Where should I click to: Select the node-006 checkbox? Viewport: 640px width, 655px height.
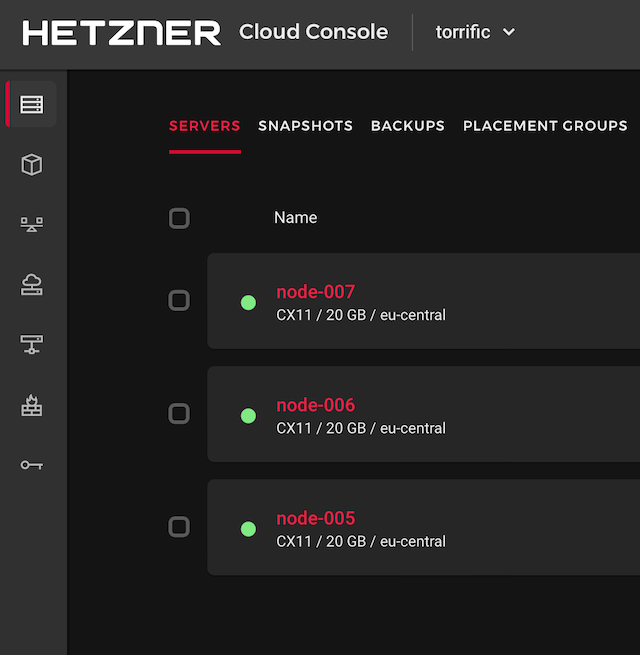179,413
